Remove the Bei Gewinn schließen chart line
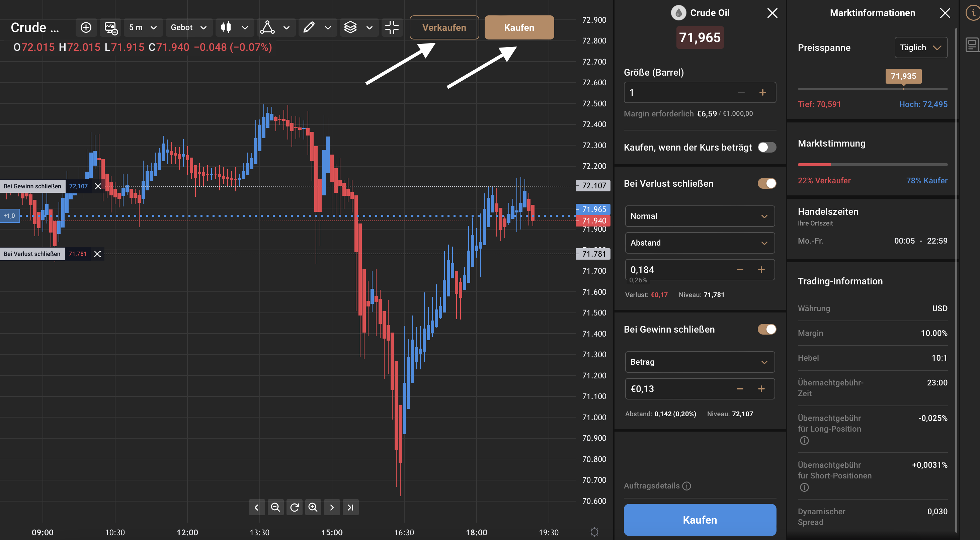 (x=98, y=186)
